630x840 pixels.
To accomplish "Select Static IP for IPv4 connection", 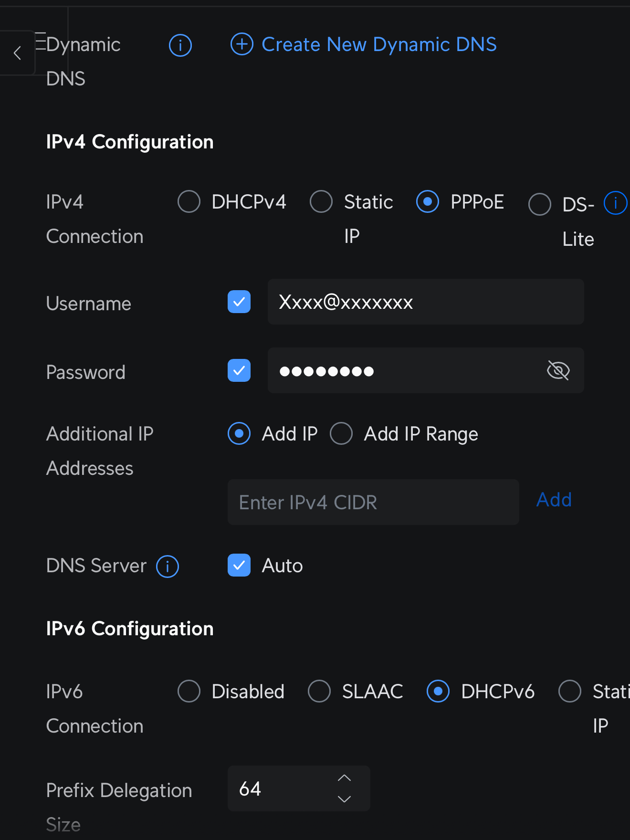I will click(321, 201).
